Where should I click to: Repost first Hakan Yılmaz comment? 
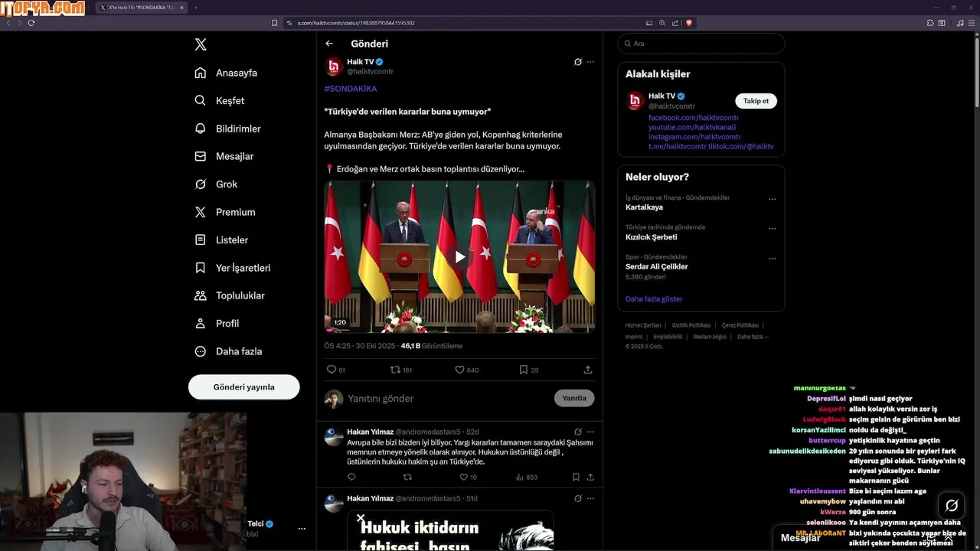pos(407,477)
